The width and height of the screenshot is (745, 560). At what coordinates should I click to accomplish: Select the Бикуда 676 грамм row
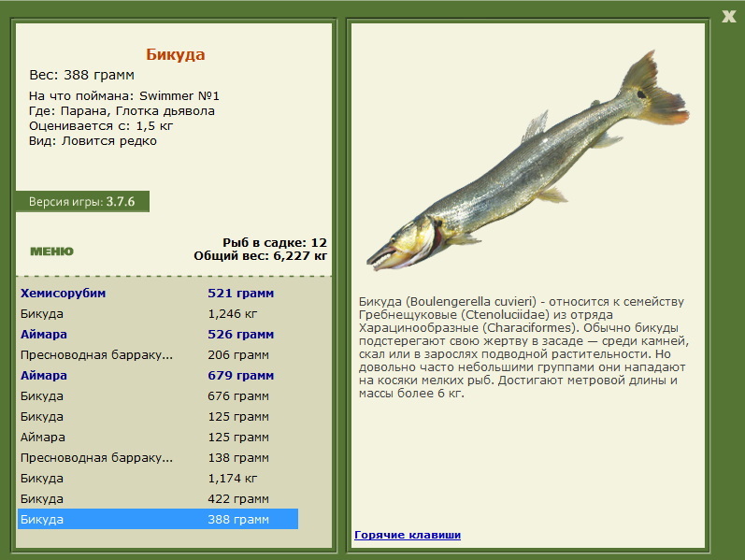coord(158,396)
